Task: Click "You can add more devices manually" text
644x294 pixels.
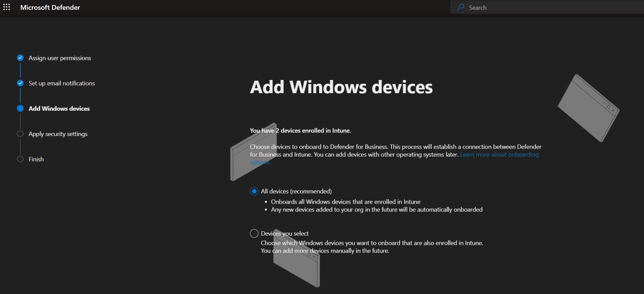Action: click(x=325, y=251)
